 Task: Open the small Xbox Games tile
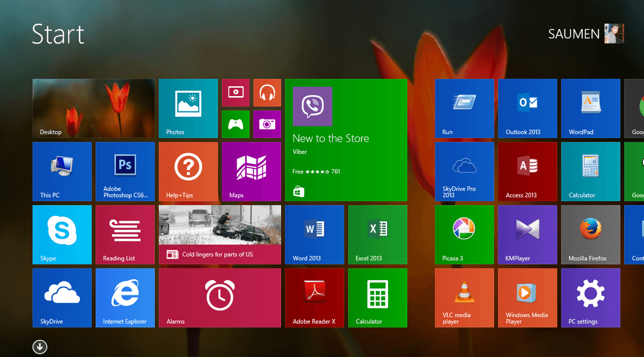coord(236,124)
